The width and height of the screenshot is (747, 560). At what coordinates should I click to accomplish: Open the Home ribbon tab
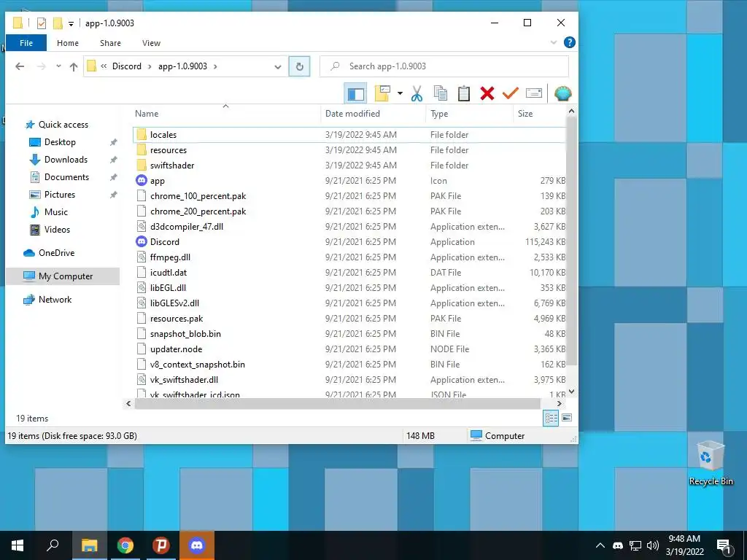coord(68,43)
